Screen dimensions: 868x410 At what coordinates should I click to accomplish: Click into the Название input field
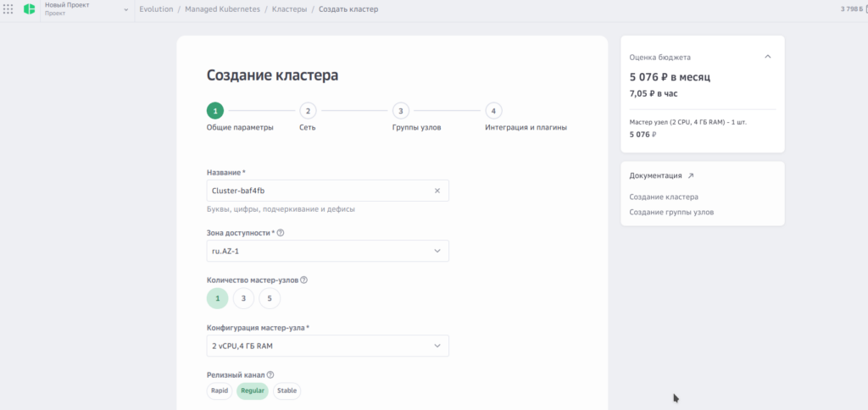point(318,191)
